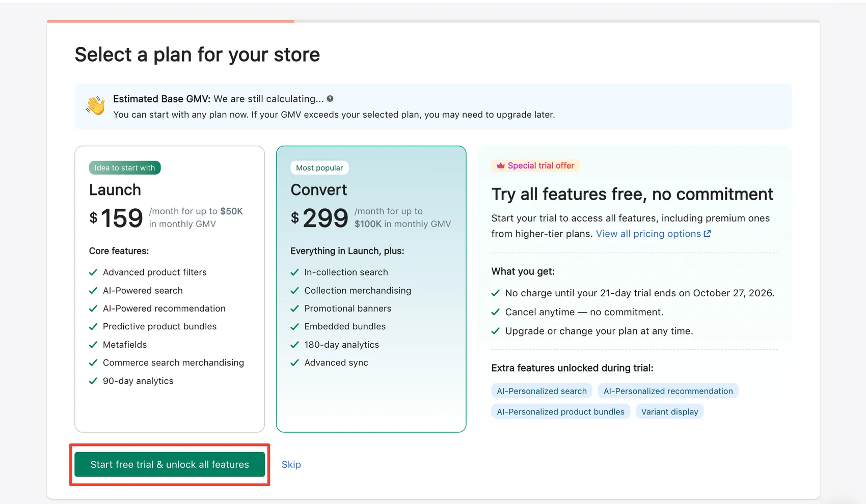Click the $159 Launch price

pos(116,218)
